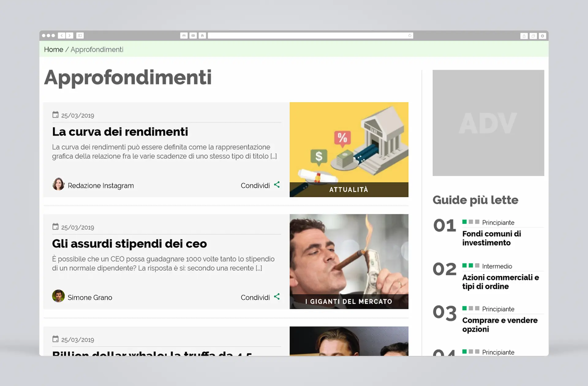Open the tabs overview icon
The width and height of the screenshot is (588, 386).
point(533,36)
